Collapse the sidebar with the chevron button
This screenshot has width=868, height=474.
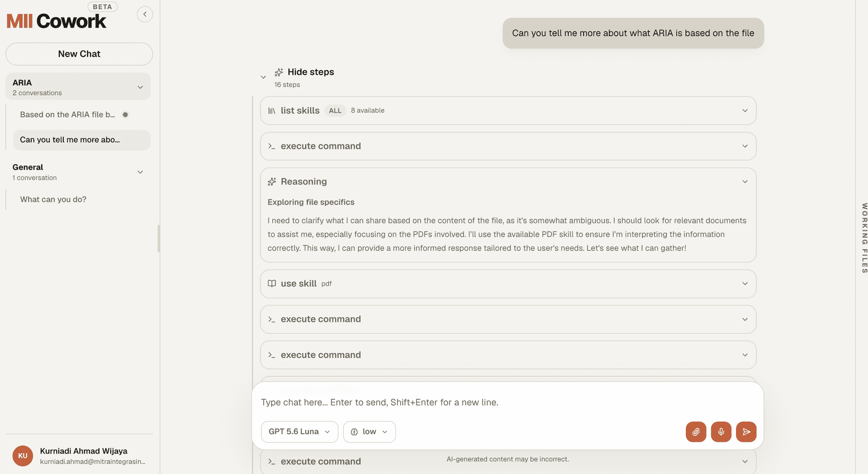[x=145, y=14]
